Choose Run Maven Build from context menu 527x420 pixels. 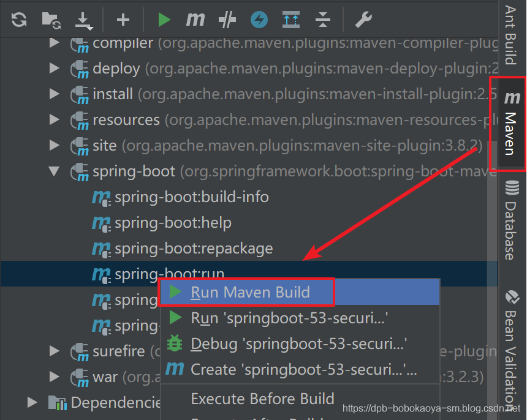pyautogui.click(x=300, y=292)
